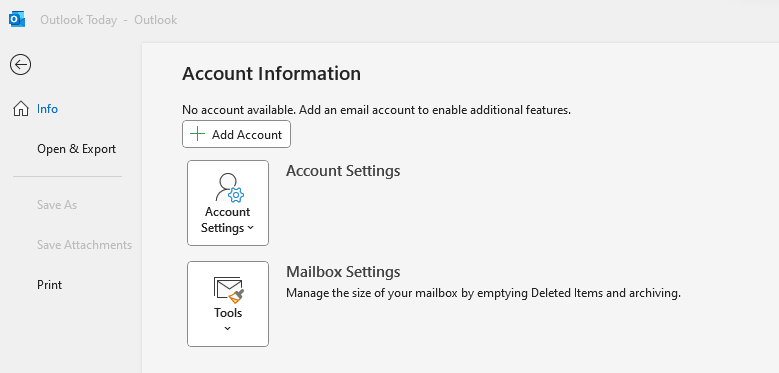The image size is (779, 373).
Task: Expand the Account Settings dropdown chevron
Action: [250, 228]
